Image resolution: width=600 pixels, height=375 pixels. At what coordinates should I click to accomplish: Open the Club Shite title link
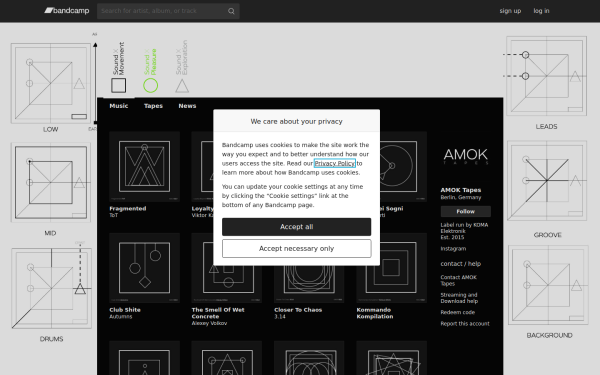[125, 310]
